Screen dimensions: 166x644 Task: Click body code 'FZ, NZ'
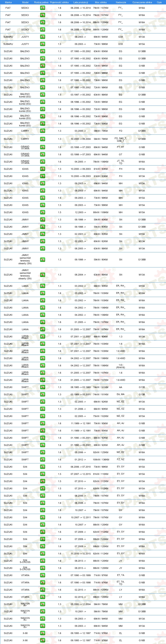tap(121, 460)
